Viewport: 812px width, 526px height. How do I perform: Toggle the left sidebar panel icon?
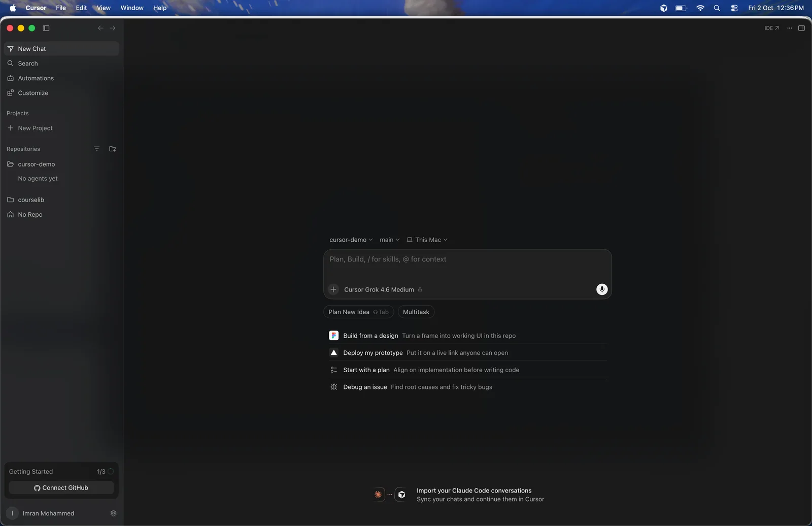click(x=46, y=28)
